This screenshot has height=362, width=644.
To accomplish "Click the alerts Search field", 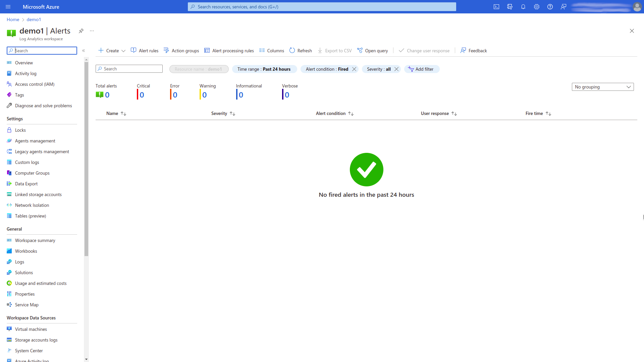I will (129, 69).
